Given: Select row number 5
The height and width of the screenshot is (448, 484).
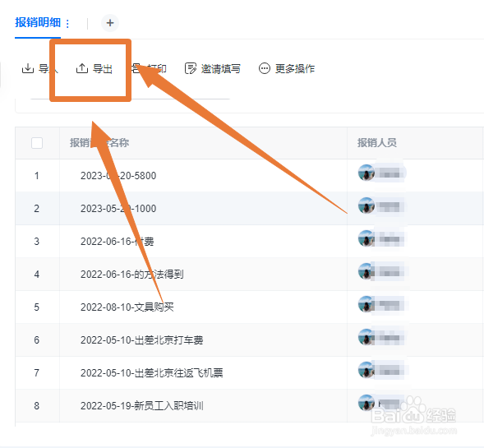Looking at the screenshot, I should [x=37, y=307].
